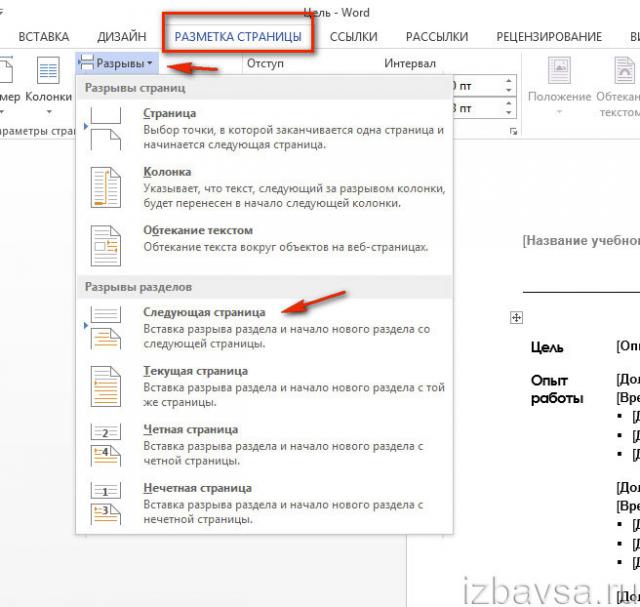The height and width of the screenshot is (607, 640).
Task: Switch to the ВСТАВКА tab
Action: (44, 37)
